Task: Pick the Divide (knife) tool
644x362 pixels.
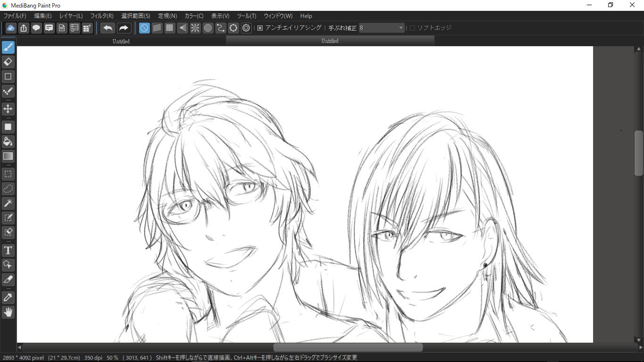Action: pos(8,280)
